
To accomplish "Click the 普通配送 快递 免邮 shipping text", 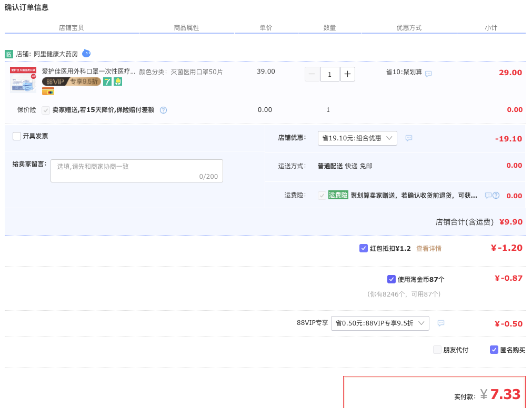I will click(345, 166).
